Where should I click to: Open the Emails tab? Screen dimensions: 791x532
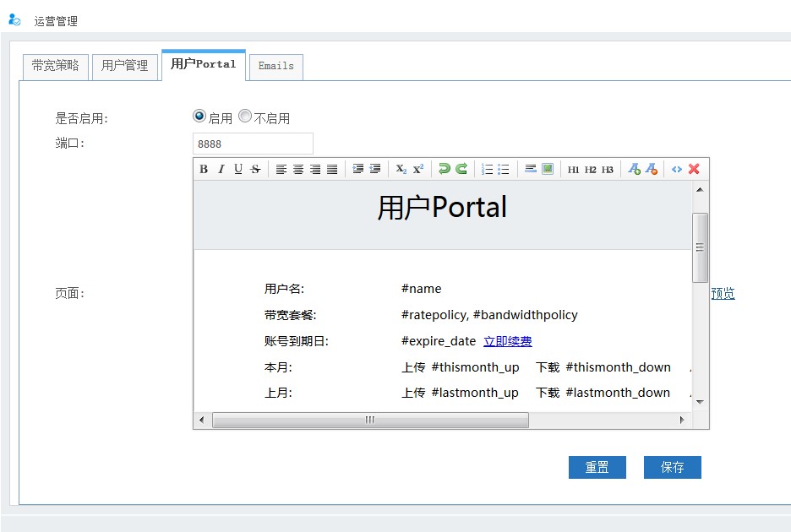[276, 66]
